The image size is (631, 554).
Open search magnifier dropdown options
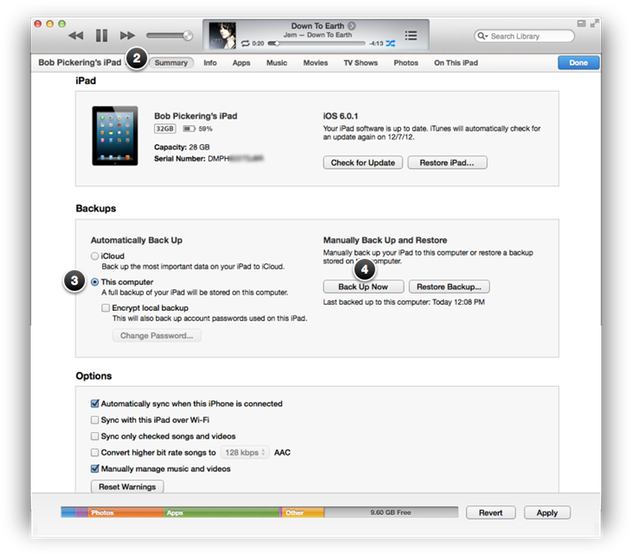[x=482, y=36]
